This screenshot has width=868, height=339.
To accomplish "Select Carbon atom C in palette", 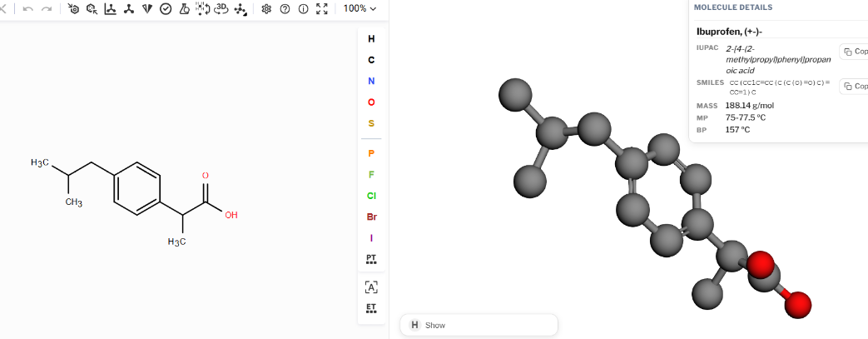I will pos(371,60).
